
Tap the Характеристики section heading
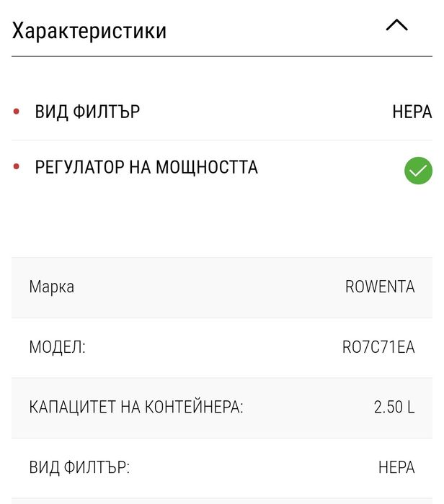(89, 31)
